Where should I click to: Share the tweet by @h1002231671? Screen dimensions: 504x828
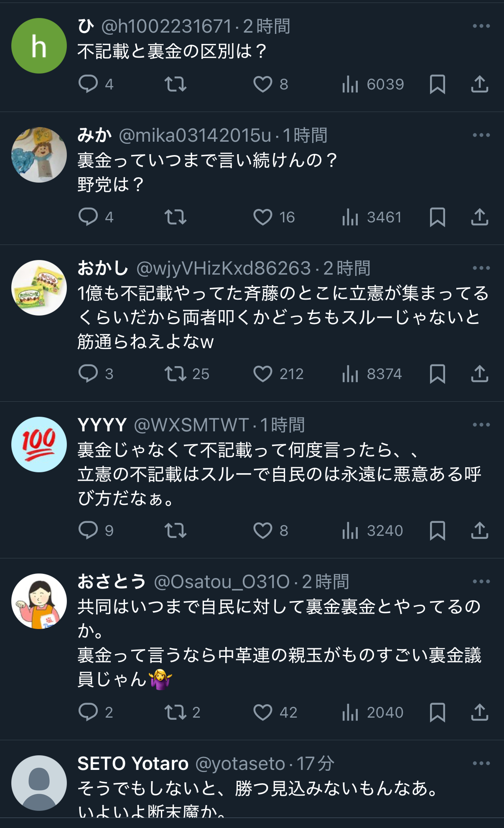tap(480, 84)
